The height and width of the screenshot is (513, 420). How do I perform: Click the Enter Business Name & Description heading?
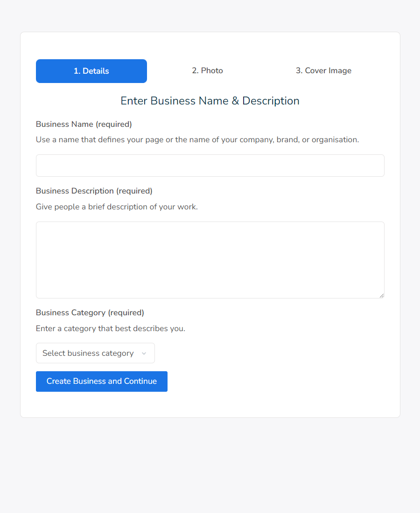(210, 101)
